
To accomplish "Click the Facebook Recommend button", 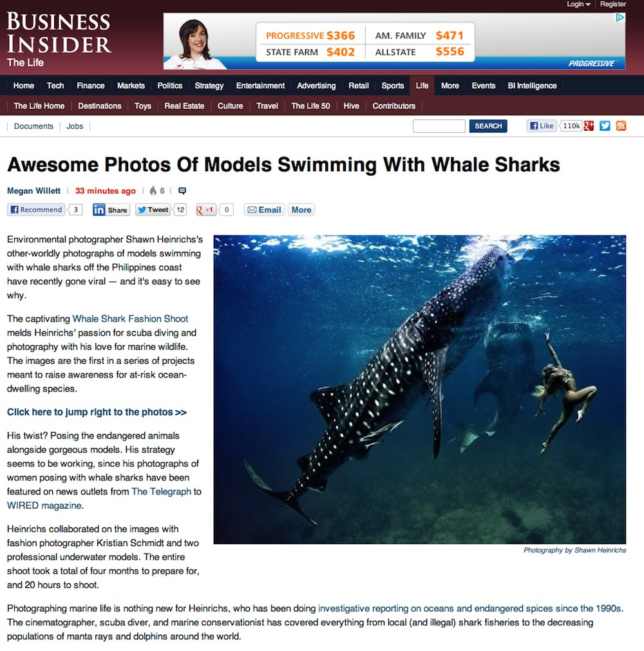I will pyautogui.click(x=36, y=210).
